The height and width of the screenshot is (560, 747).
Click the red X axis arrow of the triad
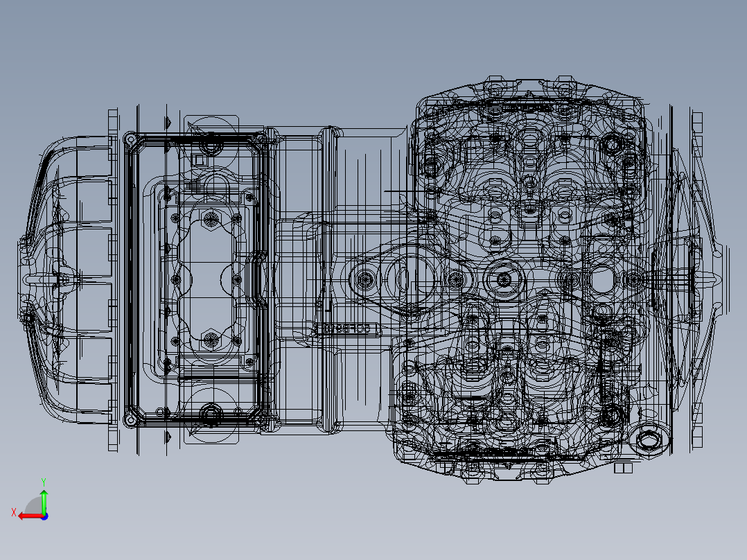click(x=30, y=516)
